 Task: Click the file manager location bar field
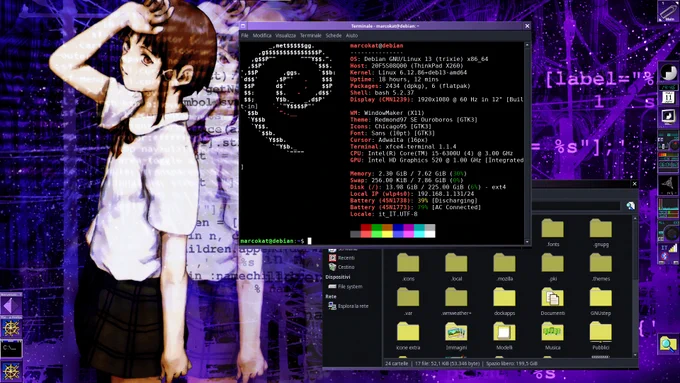tap(576, 206)
